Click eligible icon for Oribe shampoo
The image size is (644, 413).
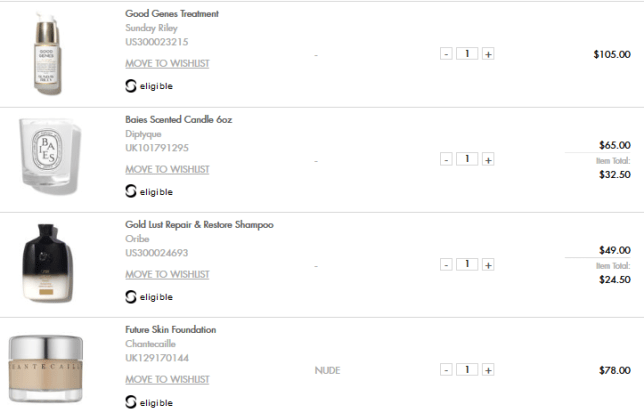click(x=131, y=297)
